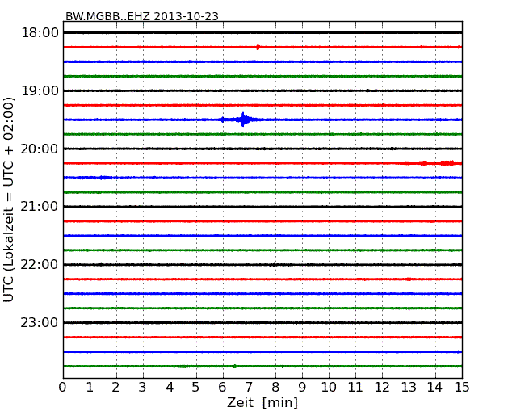Click the '23:00' time label
The image size is (525, 420).
(x=40, y=322)
